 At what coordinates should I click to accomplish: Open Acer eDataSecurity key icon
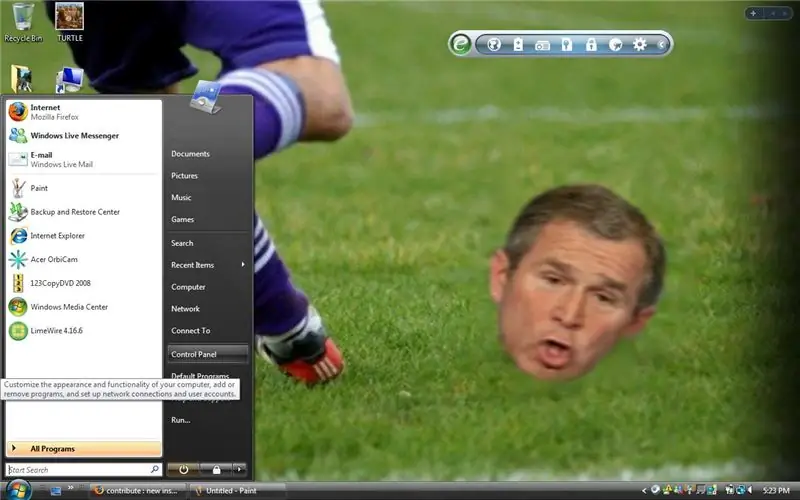[567, 44]
